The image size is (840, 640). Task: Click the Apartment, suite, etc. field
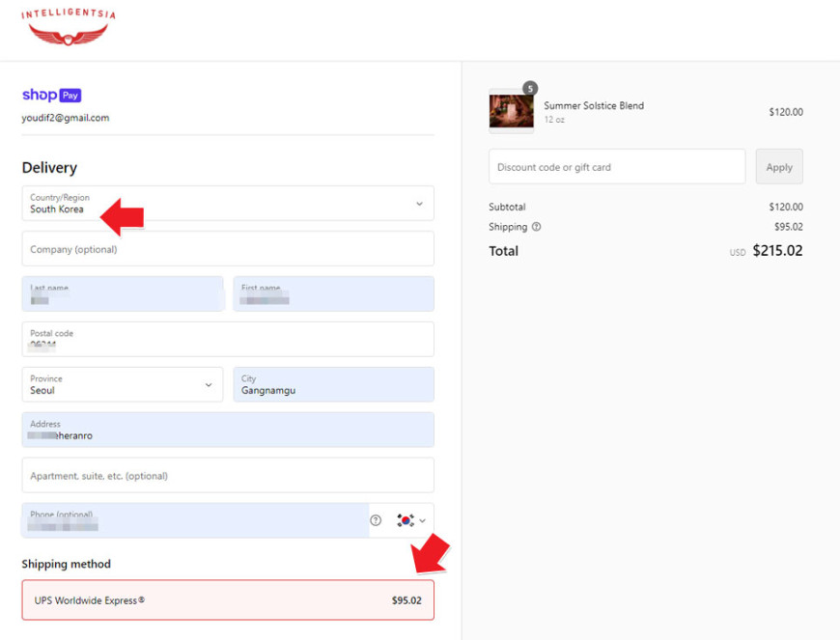(x=228, y=475)
